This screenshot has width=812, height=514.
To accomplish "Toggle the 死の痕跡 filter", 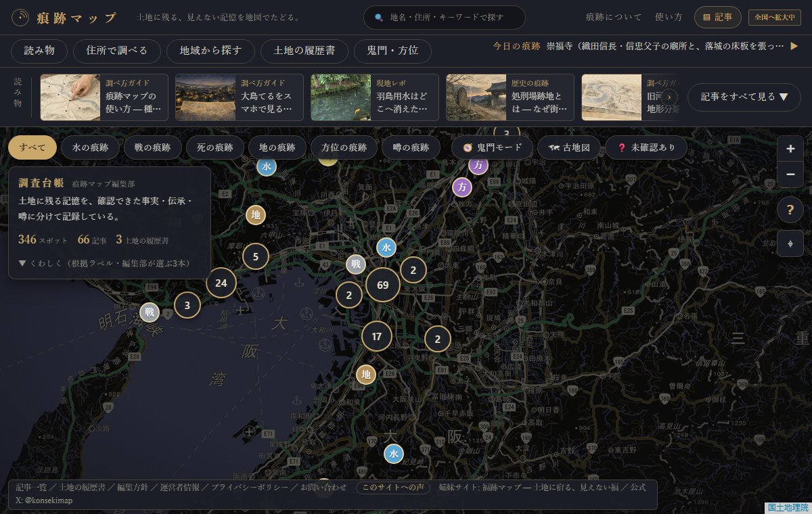I will [x=215, y=147].
